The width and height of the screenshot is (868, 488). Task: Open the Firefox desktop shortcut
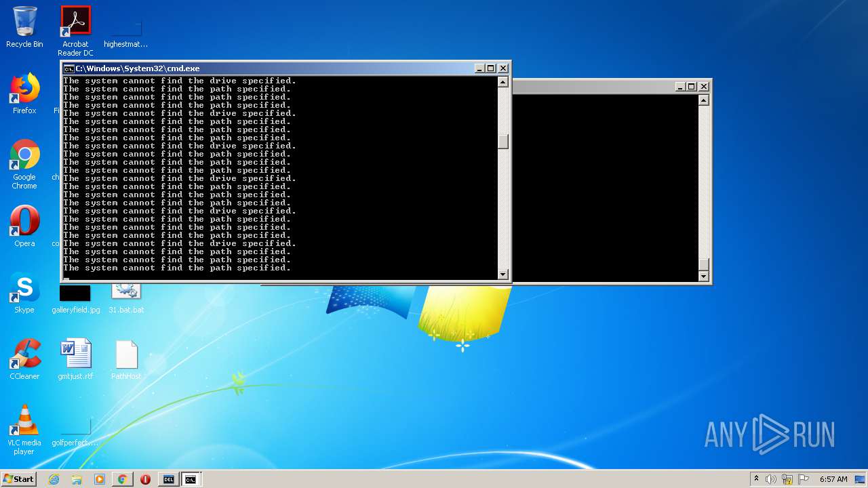(24, 94)
